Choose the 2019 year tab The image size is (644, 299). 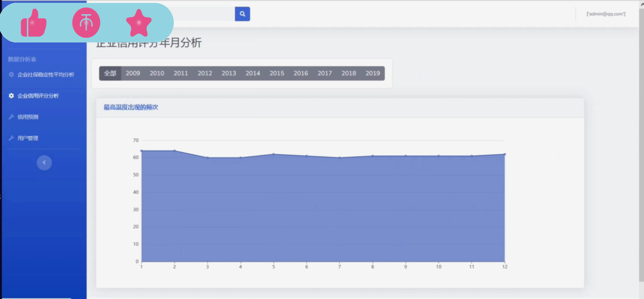pos(373,73)
